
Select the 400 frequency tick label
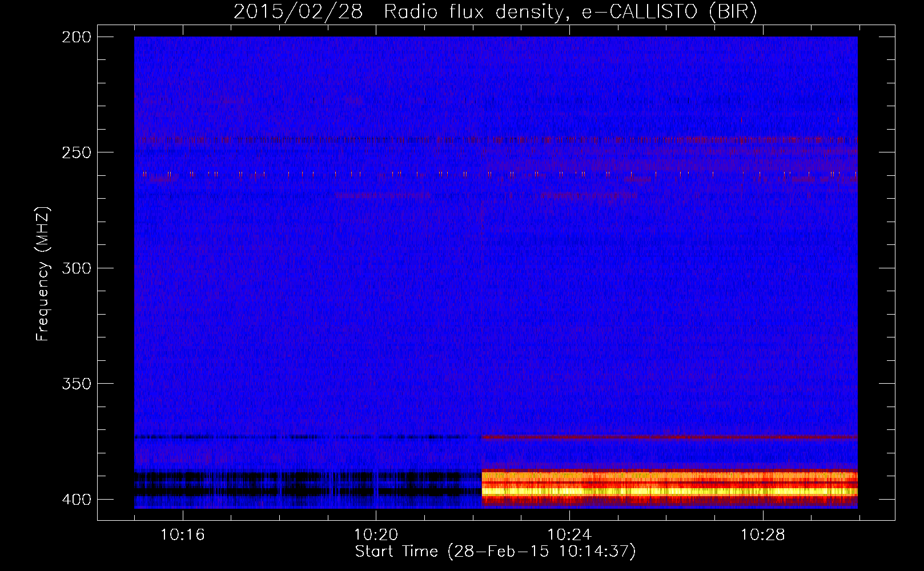pyautogui.click(x=77, y=499)
